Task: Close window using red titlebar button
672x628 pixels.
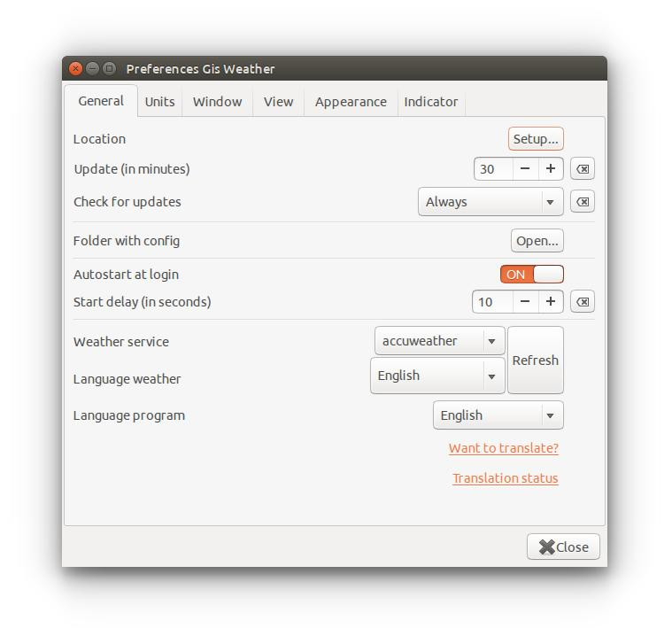Action: click(x=75, y=68)
